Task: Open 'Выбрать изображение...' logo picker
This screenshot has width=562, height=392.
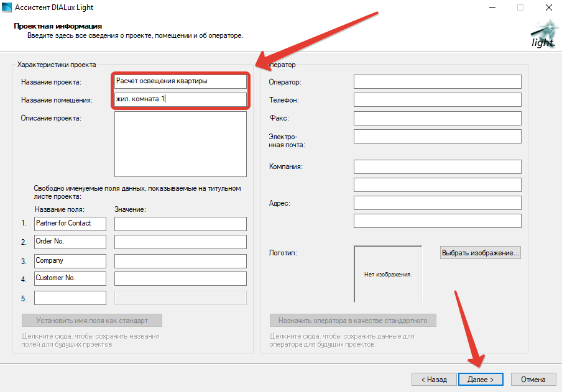Action: click(480, 253)
